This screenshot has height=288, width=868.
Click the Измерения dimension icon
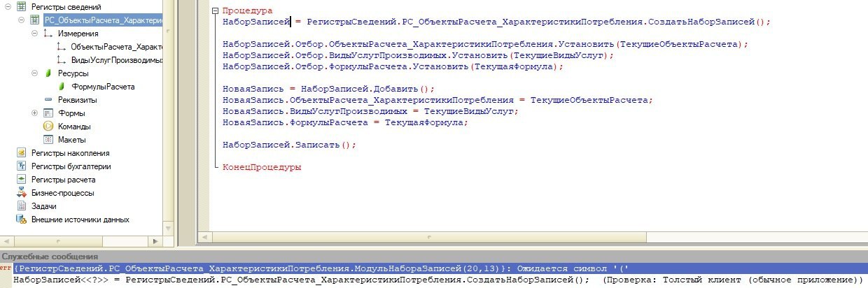tap(48, 34)
